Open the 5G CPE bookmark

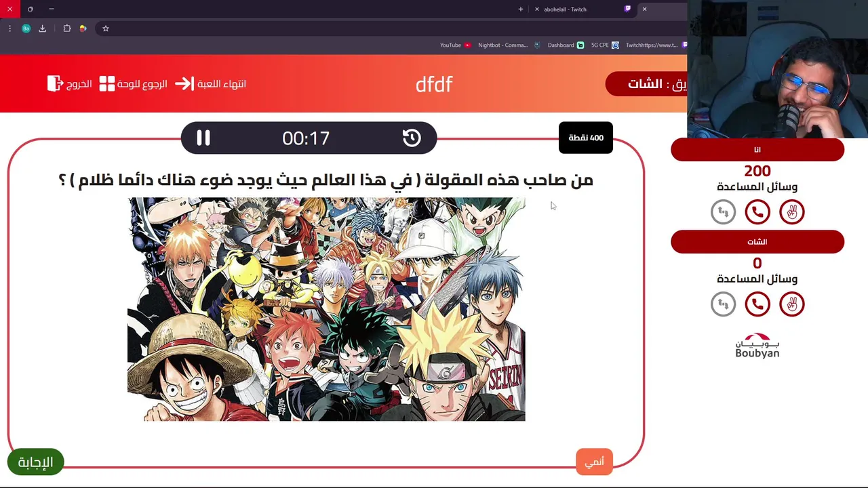[605, 45]
